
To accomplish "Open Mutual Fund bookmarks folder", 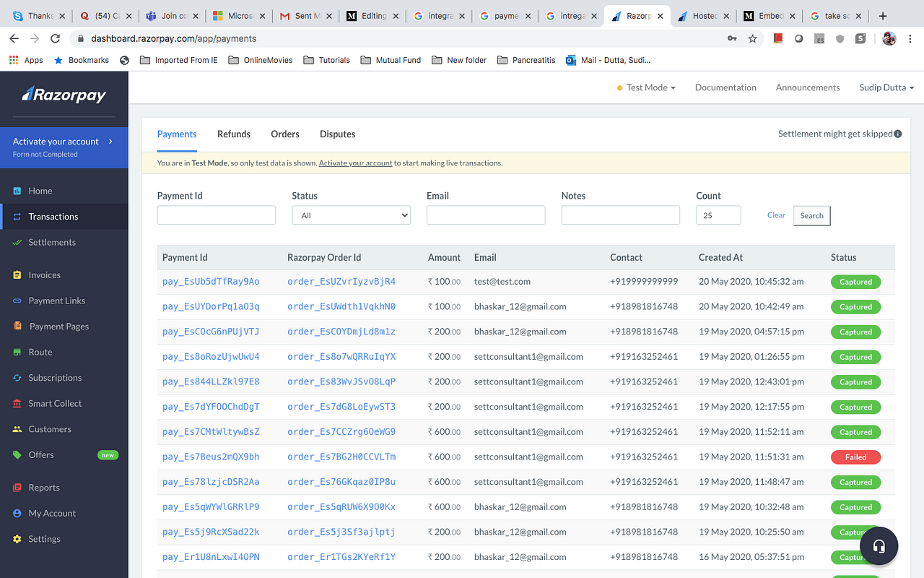I will (390, 60).
